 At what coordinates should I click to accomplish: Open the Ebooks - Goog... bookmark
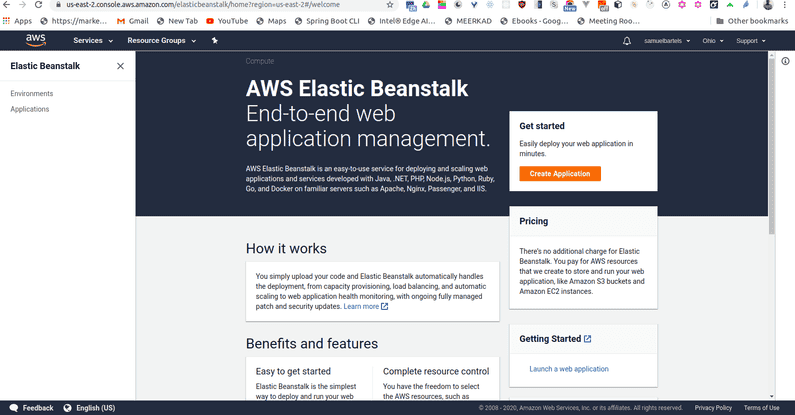(534, 21)
